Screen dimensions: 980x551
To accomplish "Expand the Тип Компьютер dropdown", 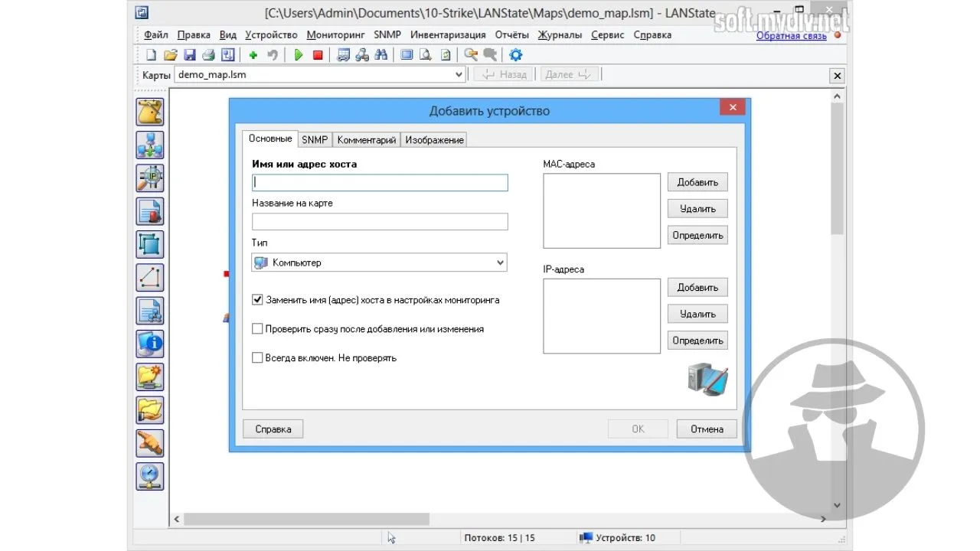I will [x=380, y=262].
